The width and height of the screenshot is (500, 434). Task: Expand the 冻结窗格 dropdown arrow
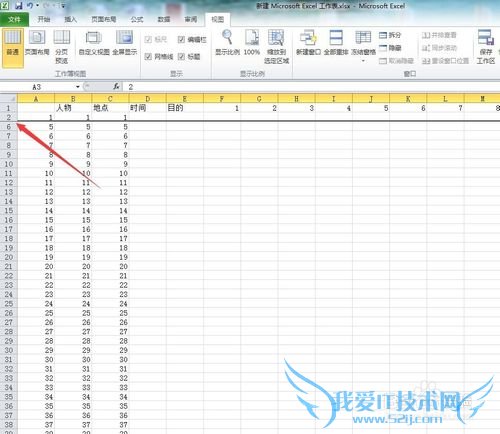coord(363,61)
